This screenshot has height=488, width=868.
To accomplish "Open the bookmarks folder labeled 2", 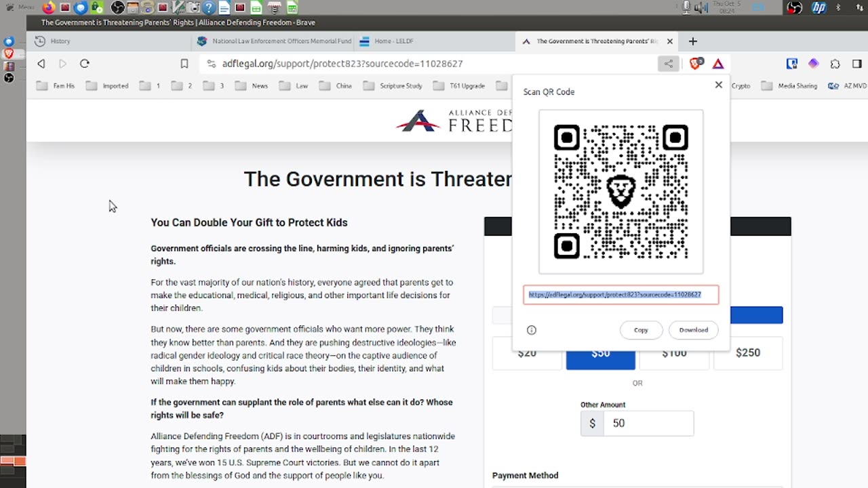I will (x=182, y=86).
